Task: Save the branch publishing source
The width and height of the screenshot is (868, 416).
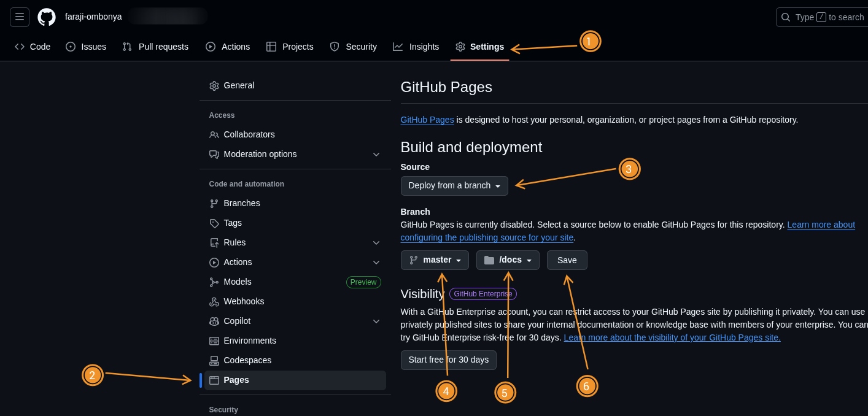Action: (x=567, y=260)
